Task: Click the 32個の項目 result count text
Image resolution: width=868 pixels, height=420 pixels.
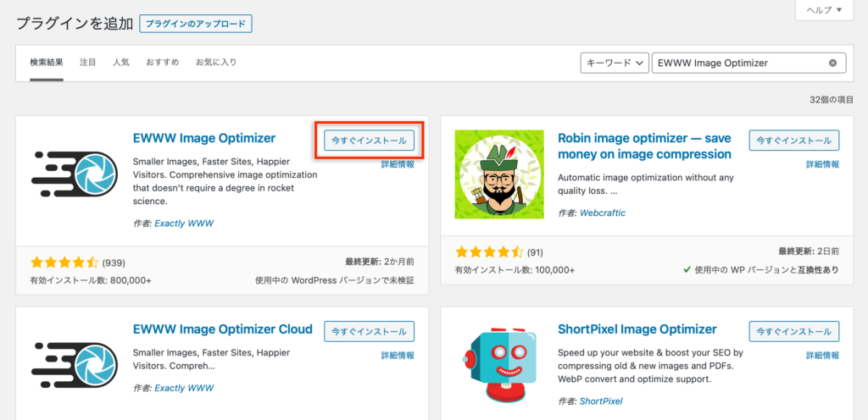Action: coord(832,100)
